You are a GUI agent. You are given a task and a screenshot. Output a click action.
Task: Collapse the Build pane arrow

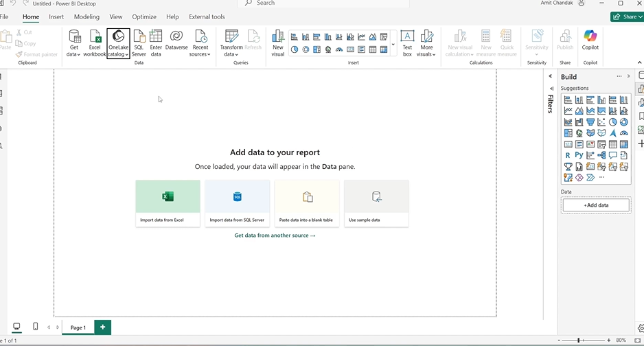click(x=629, y=76)
